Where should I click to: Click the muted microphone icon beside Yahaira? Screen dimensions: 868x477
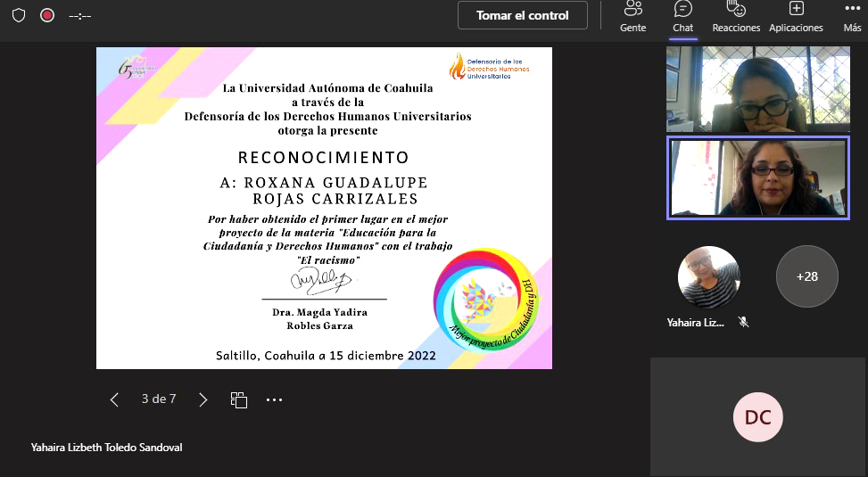[x=743, y=322]
